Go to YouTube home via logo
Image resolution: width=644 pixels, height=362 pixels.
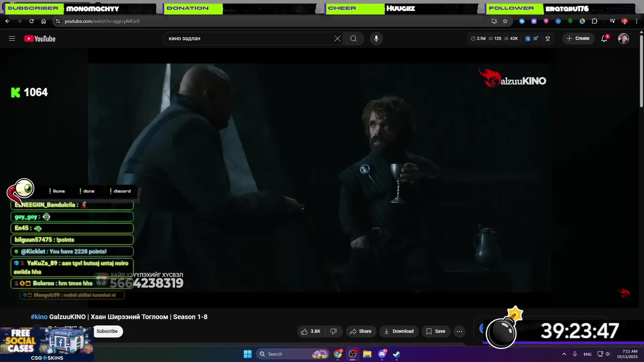pyautogui.click(x=40, y=39)
